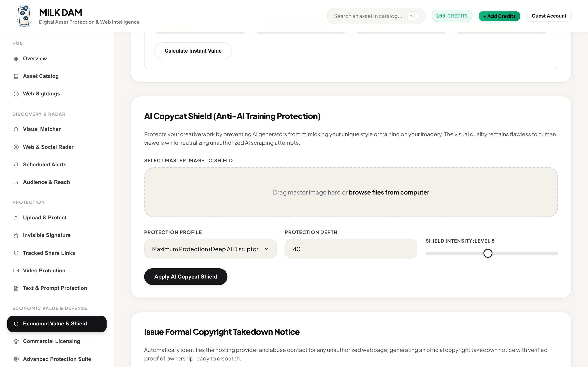Click the Advanced Protection Suite gear icon
This screenshot has height=367, width=588.
16,359
